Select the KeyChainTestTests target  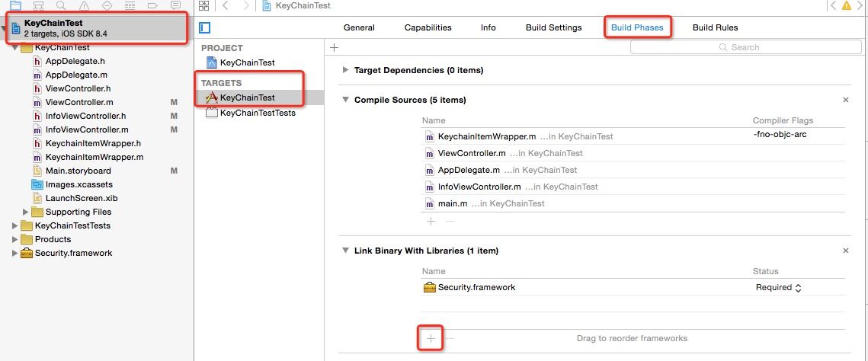pyautogui.click(x=258, y=113)
